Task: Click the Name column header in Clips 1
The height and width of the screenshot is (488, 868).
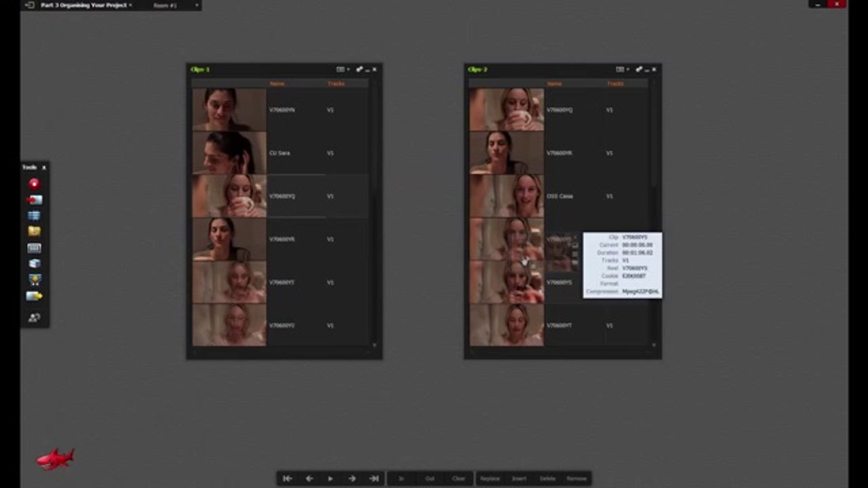Action: tap(277, 83)
